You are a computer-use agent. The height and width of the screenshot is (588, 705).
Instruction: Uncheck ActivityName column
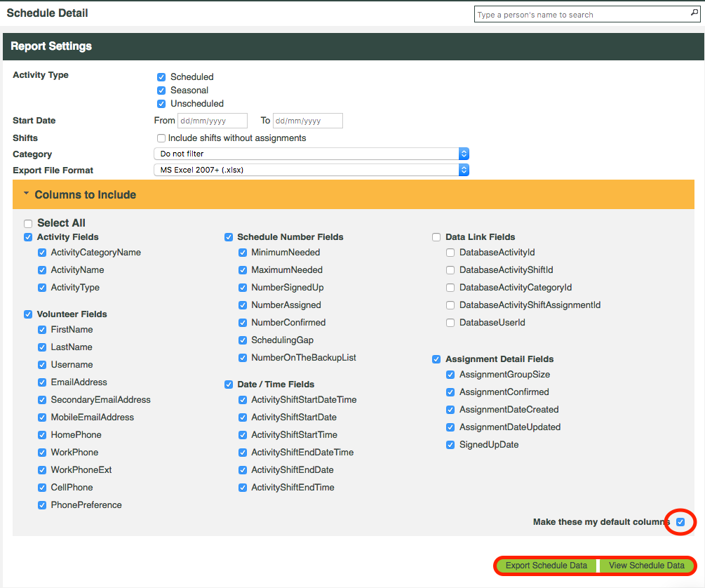coord(42,270)
